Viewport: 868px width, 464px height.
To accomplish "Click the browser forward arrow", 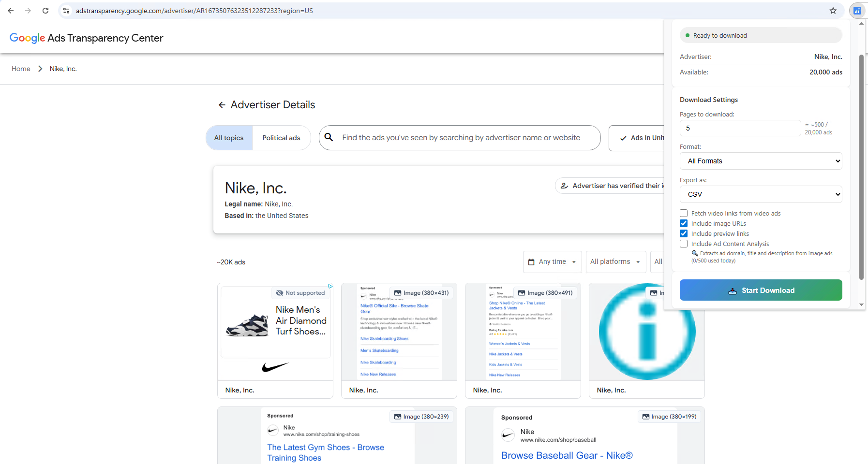I will click(x=28, y=11).
